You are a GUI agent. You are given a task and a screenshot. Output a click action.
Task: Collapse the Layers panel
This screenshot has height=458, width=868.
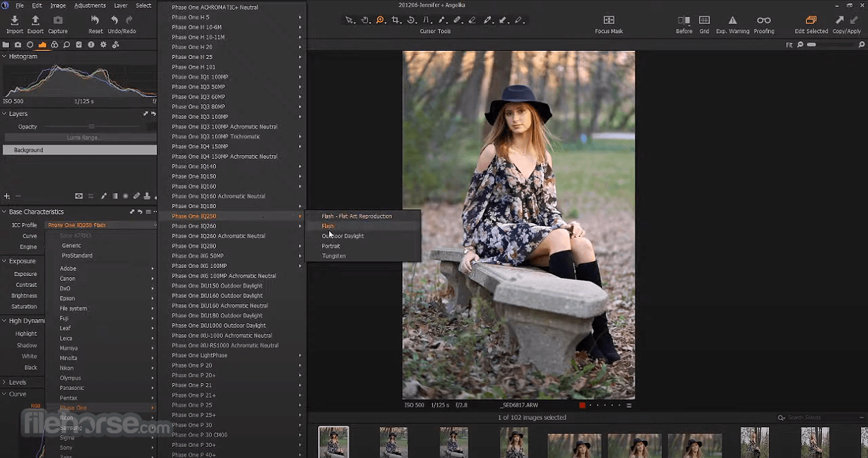[x=4, y=114]
